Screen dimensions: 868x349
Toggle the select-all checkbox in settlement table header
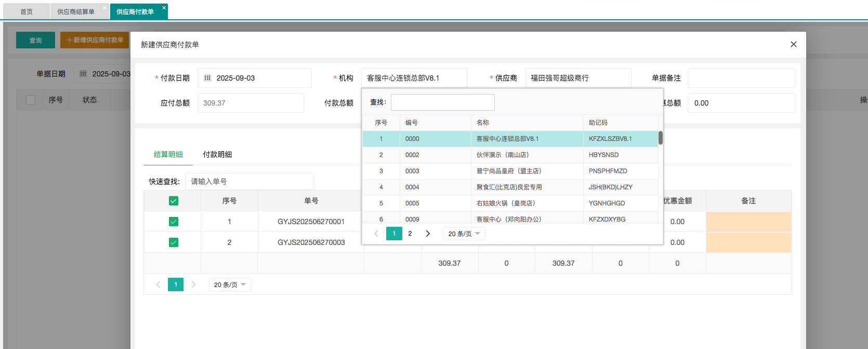(174, 201)
